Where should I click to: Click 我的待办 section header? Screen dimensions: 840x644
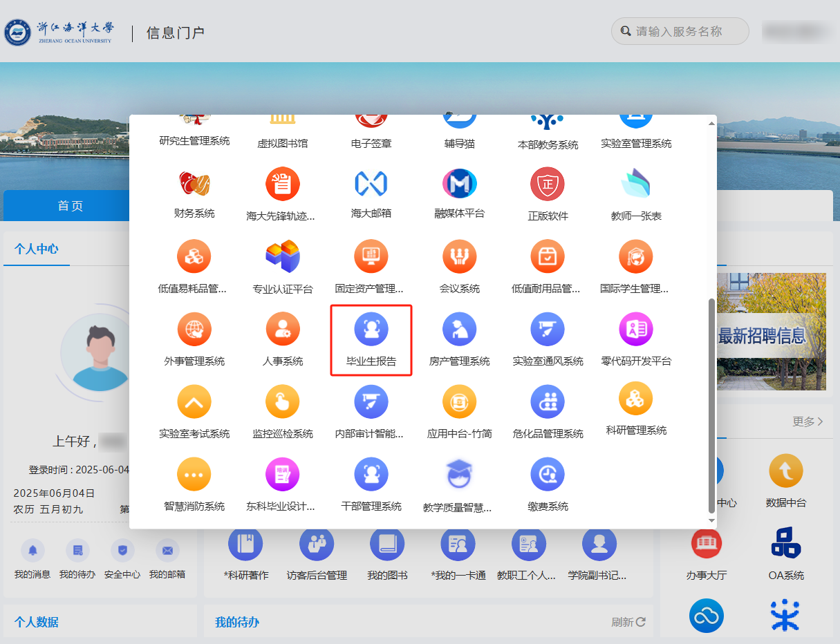[x=237, y=622]
